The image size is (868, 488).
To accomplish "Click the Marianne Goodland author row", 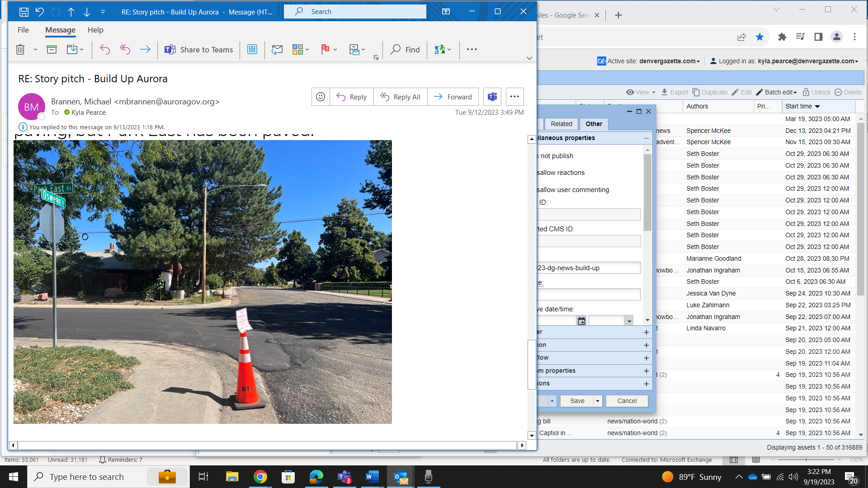I will [713, 258].
